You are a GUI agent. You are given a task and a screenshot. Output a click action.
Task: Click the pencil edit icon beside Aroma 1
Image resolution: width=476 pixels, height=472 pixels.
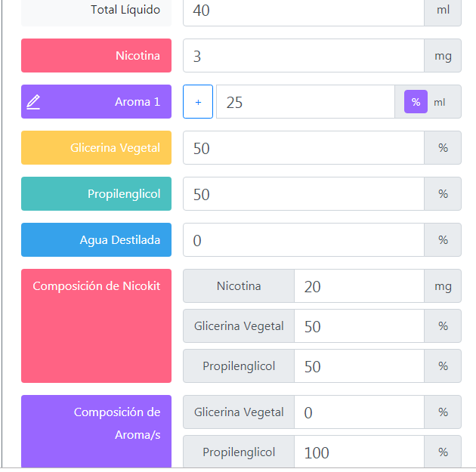33,102
